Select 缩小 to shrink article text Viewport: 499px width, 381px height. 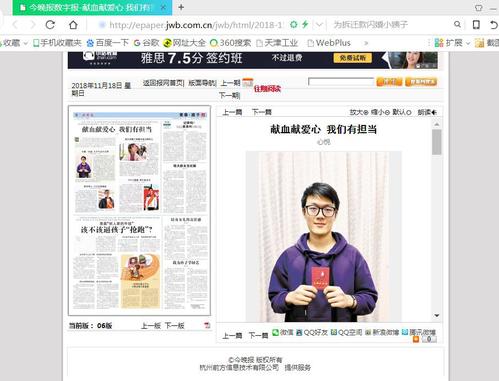click(380, 112)
